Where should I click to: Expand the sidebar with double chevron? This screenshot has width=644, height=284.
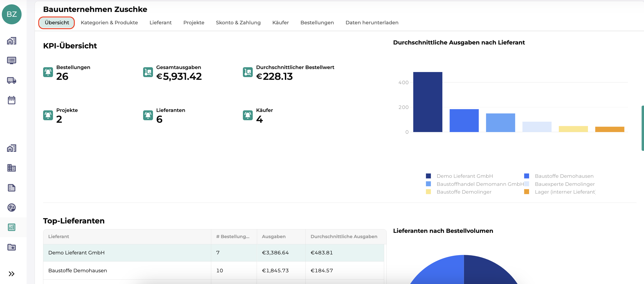(11, 274)
